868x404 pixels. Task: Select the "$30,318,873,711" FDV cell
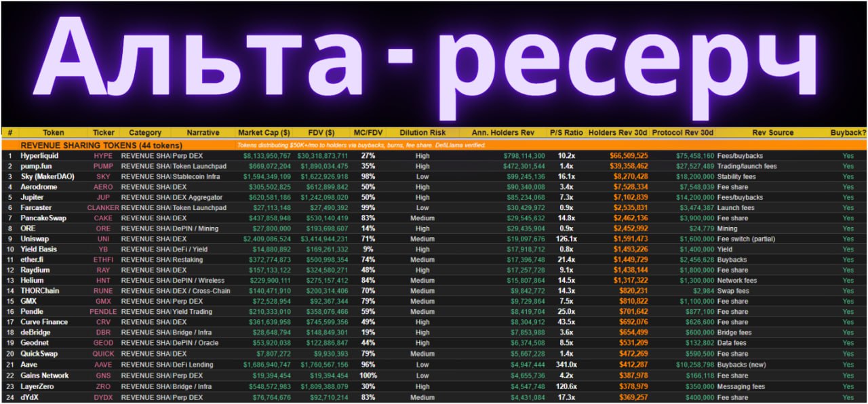[x=323, y=156]
